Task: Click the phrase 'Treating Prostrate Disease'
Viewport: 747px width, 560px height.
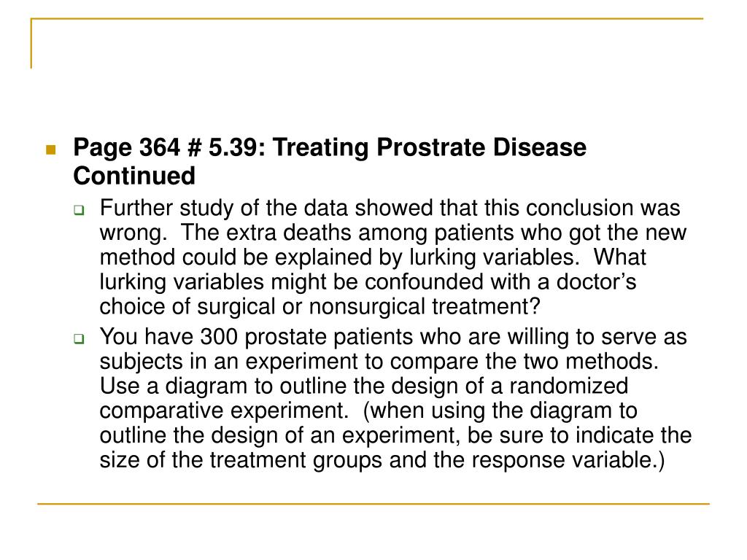Action: click(x=430, y=147)
